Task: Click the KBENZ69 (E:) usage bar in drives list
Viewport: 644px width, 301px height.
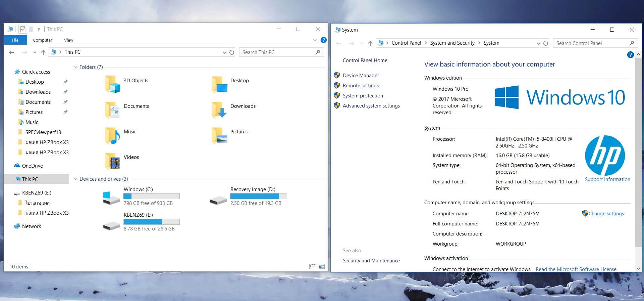Action: pyautogui.click(x=152, y=222)
